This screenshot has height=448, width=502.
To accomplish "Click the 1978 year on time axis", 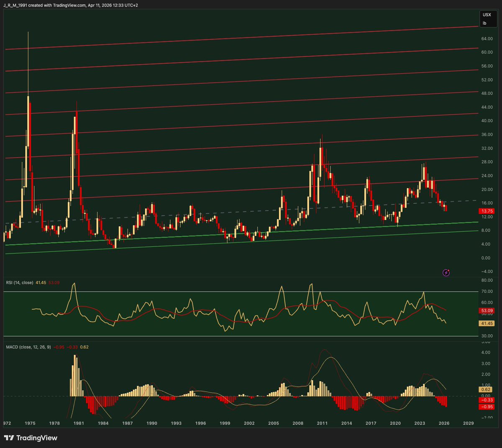I will pos(54,423).
